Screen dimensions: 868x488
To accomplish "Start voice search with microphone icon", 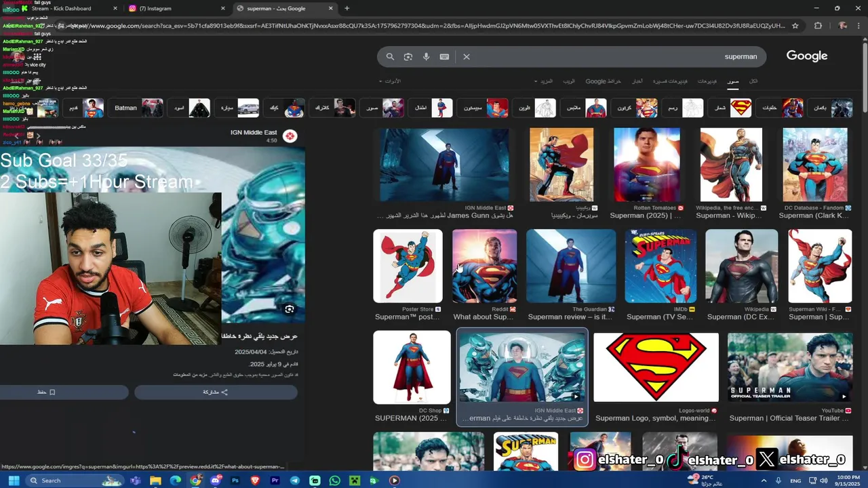I will click(426, 57).
